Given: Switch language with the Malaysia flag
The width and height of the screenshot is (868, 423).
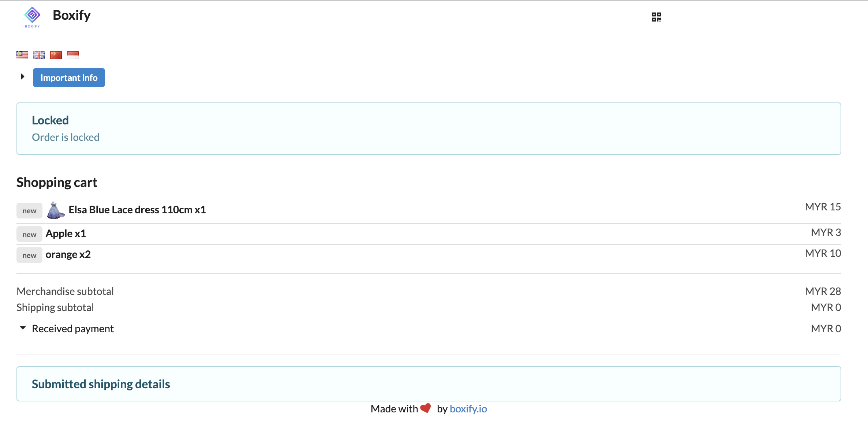Looking at the screenshot, I should (22, 55).
